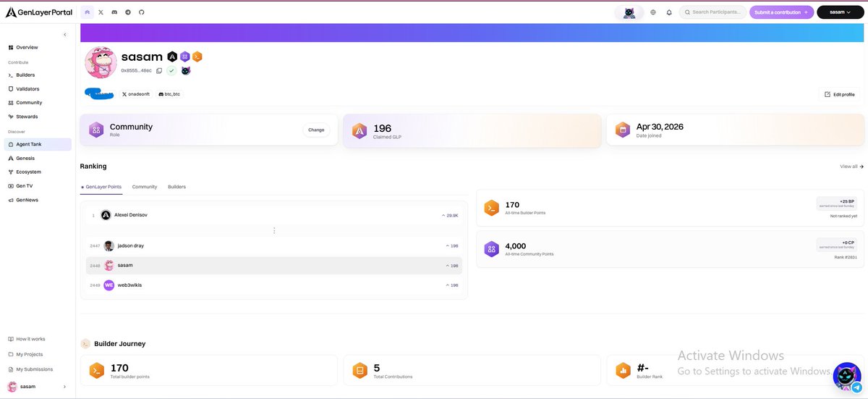
Task: Click the cat mascot button in header
Action: click(x=629, y=12)
